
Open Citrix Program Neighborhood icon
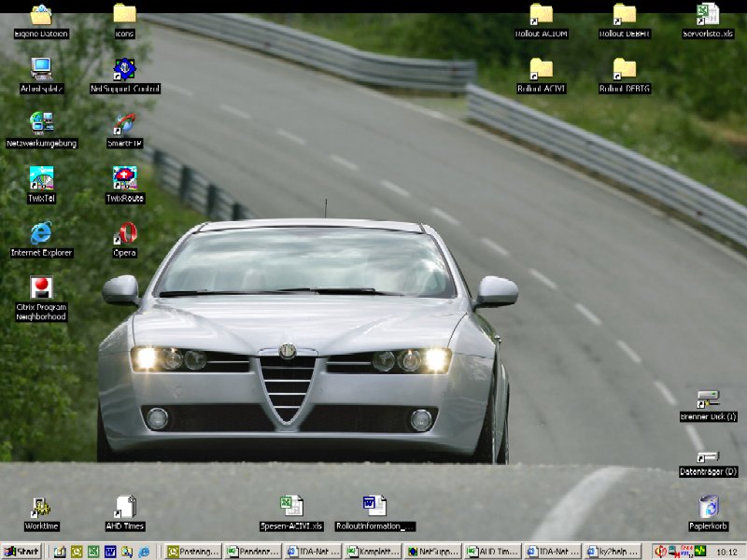(x=41, y=288)
